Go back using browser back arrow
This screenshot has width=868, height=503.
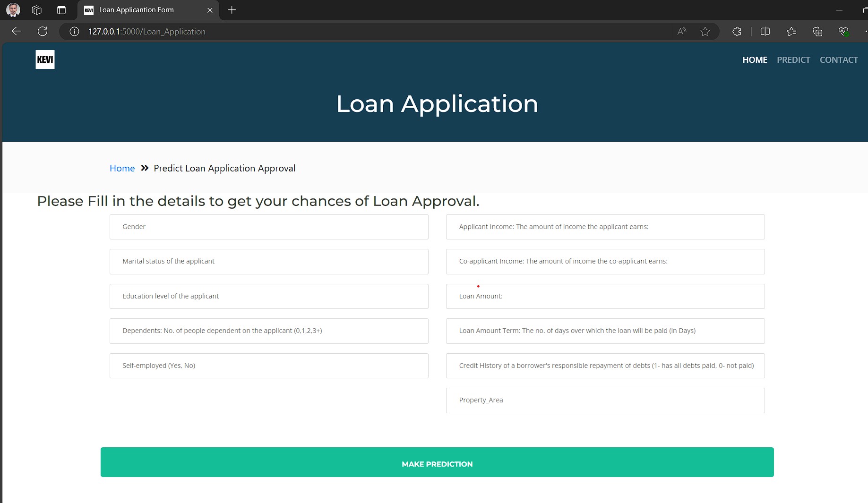tap(17, 31)
